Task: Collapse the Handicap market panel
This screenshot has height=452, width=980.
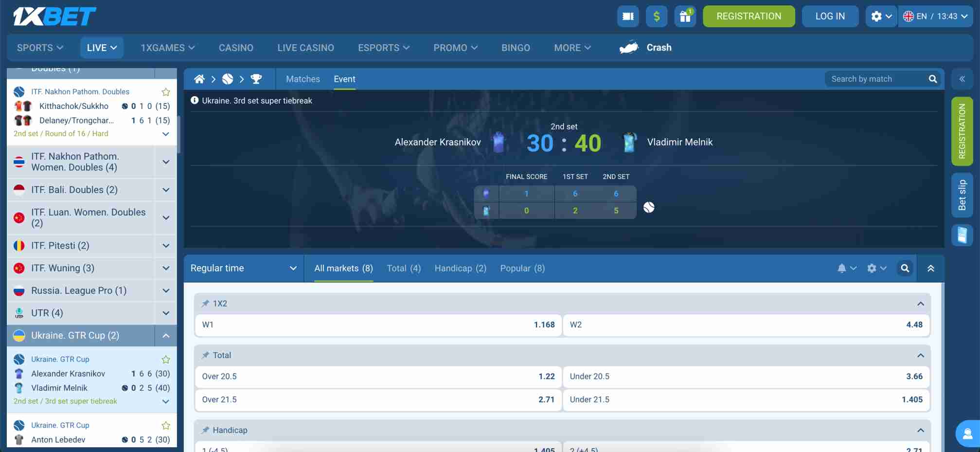Action: [920, 430]
